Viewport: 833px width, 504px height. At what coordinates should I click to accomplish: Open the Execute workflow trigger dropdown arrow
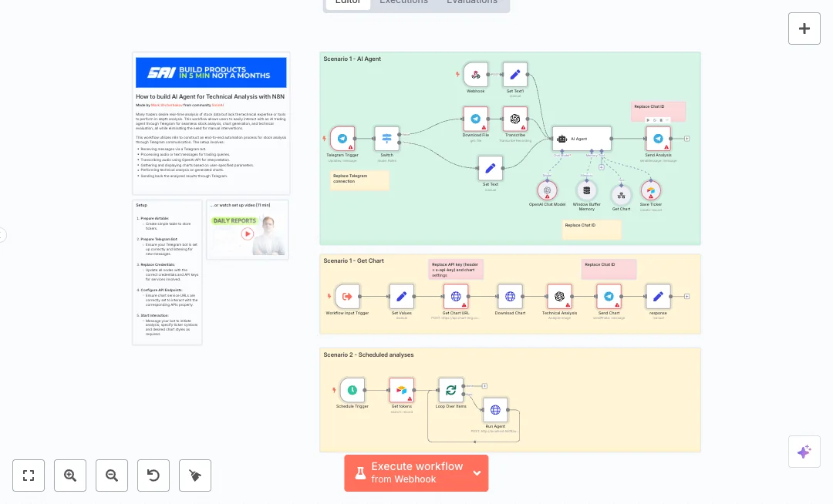[x=477, y=473]
